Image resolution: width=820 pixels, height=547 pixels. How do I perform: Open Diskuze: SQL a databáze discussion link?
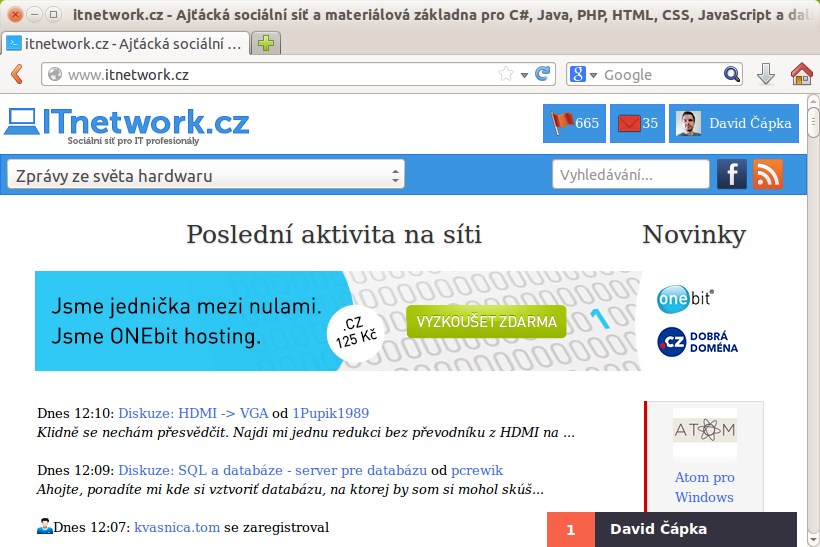click(x=272, y=470)
